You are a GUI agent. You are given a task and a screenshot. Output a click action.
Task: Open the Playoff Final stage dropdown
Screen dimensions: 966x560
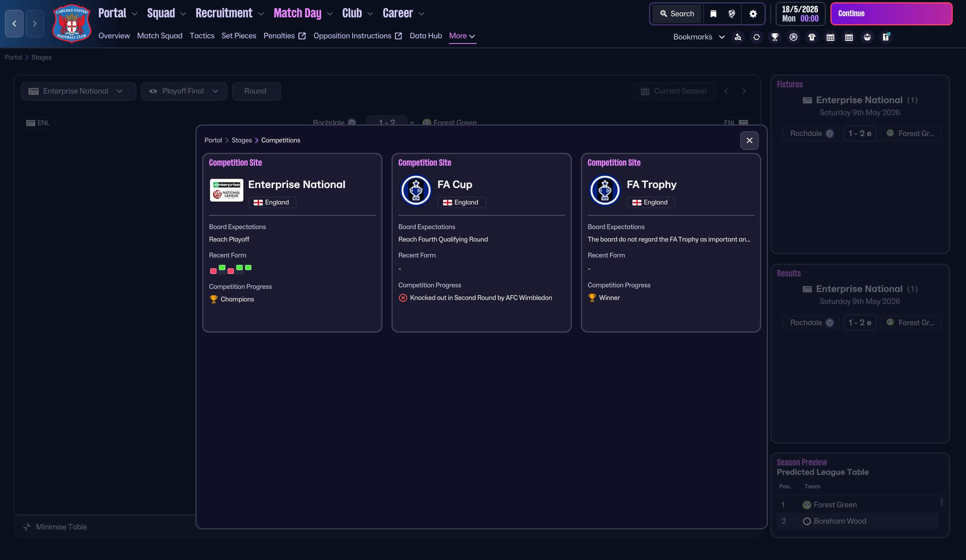click(x=184, y=91)
